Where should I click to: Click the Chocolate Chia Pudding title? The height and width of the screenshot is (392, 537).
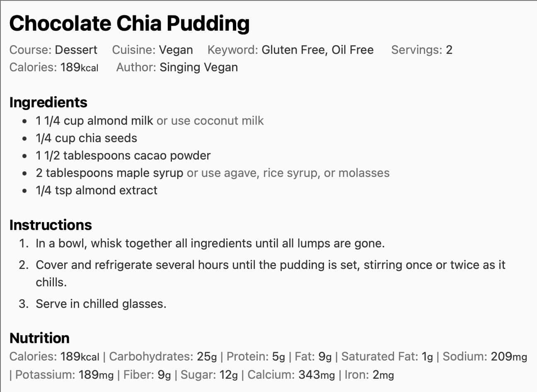[129, 24]
